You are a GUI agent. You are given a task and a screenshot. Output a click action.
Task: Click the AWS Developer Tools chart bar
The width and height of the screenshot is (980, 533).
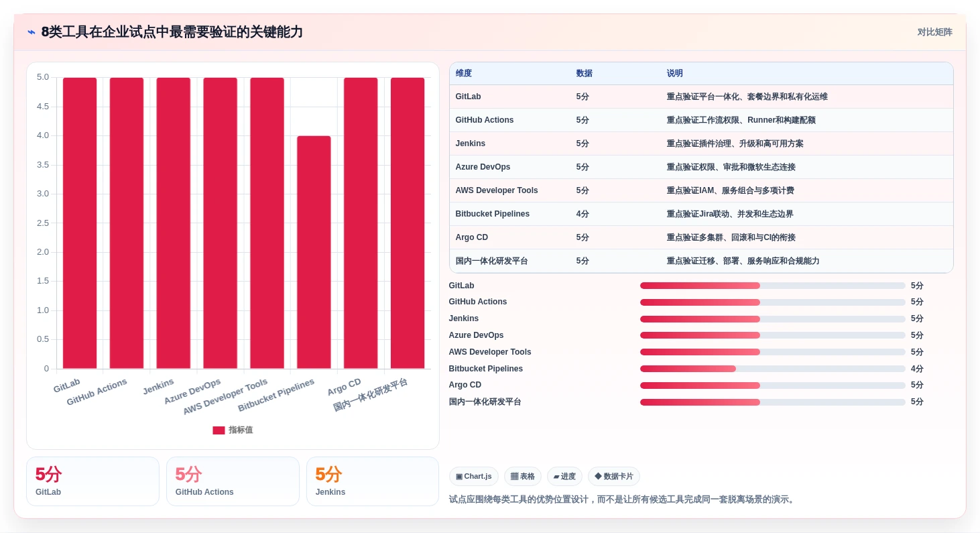(x=267, y=223)
